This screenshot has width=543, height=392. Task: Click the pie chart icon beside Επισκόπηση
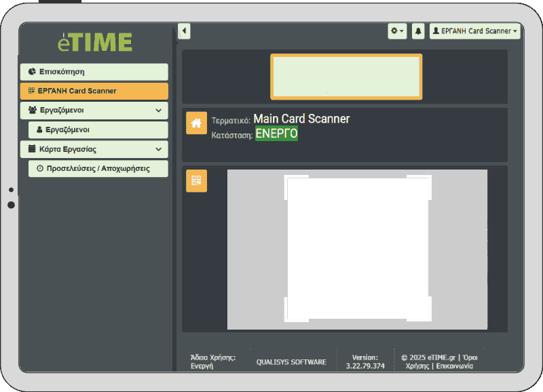click(x=32, y=72)
